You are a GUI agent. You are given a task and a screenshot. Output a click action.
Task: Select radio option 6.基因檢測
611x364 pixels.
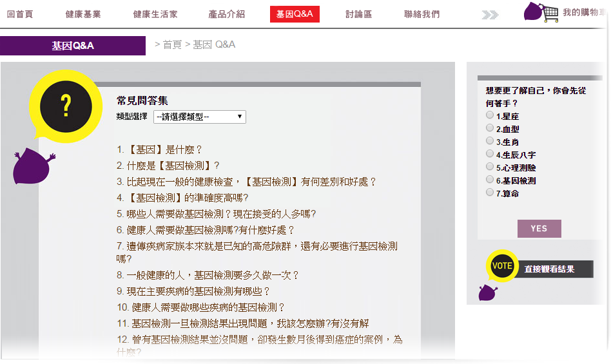pos(490,179)
